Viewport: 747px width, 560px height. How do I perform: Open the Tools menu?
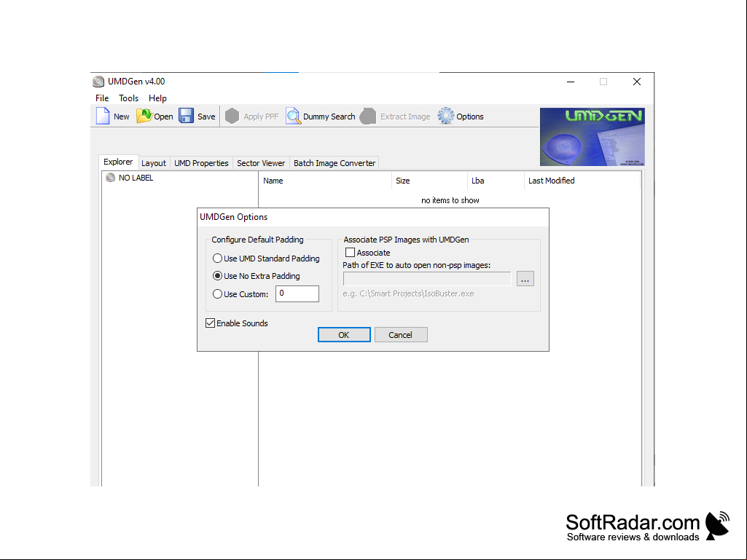(128, 98)
